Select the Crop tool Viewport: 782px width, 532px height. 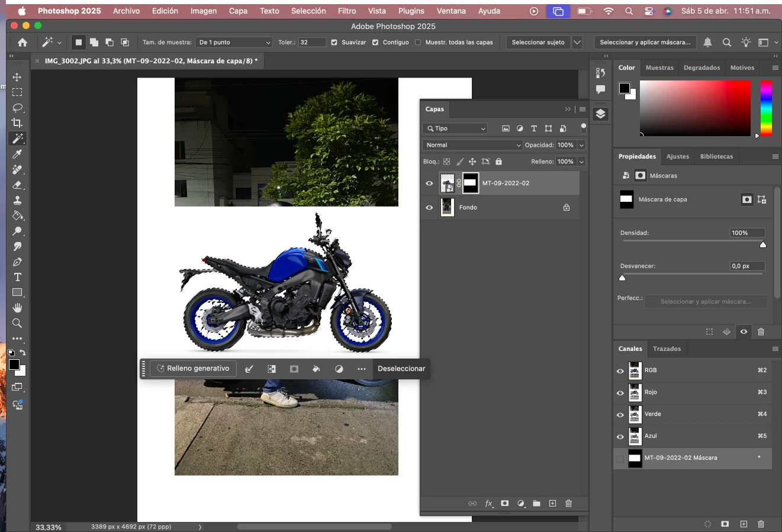click(x=17, y=123)
